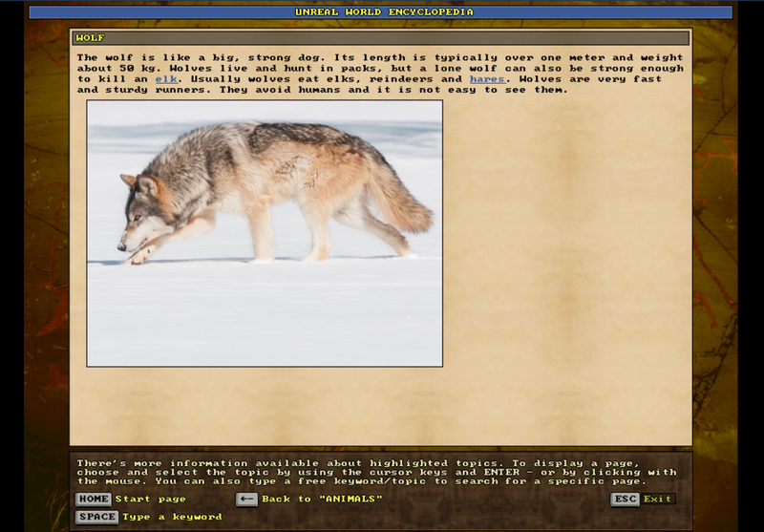Click the Unreal World Encyclopedia title bar
764x532 pixels.
pos(382,11)
